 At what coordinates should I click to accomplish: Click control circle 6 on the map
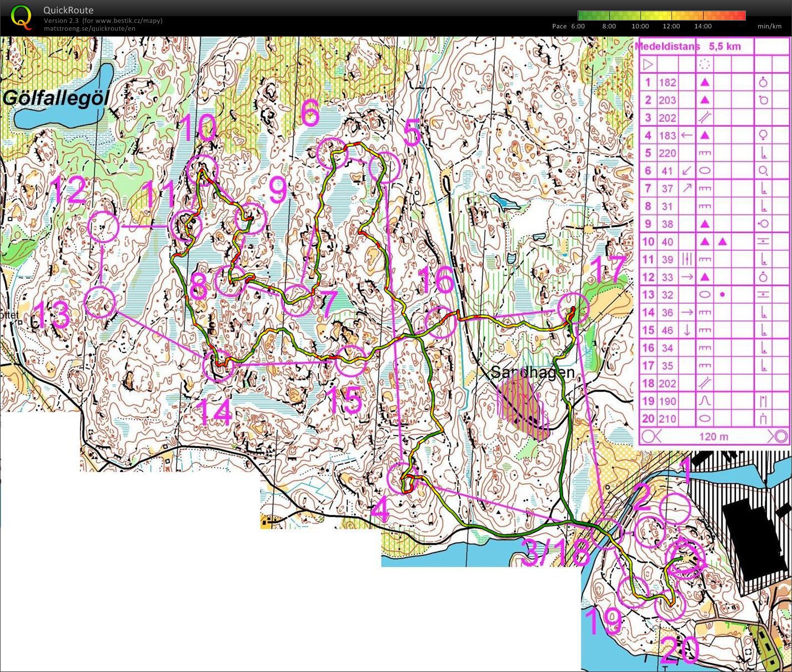tap(332, 153)
